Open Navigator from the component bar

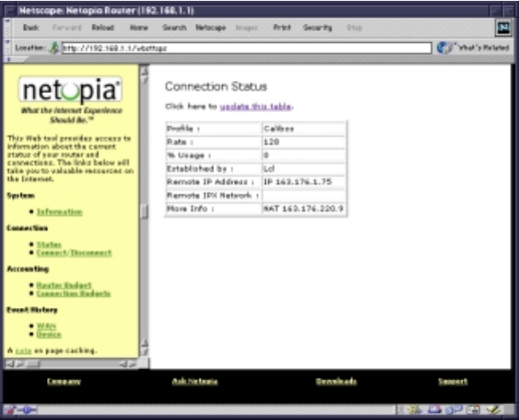415,410
